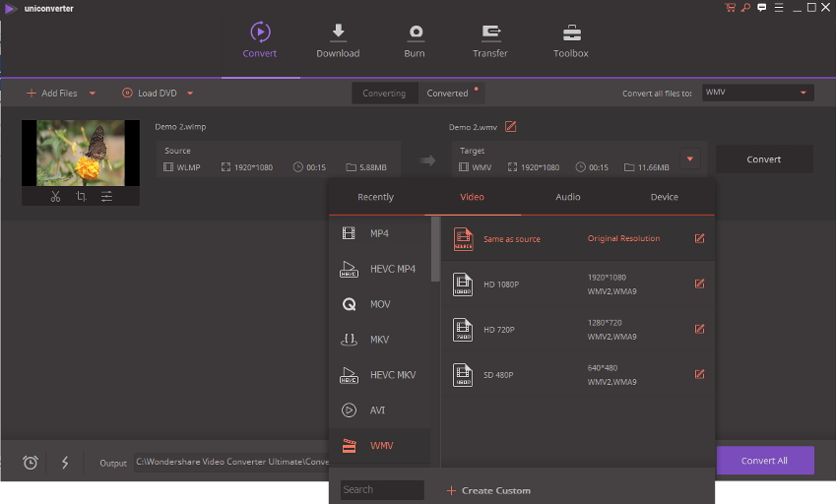Open the Toolbox section
The image size is (836, 504).
[571, 40]
